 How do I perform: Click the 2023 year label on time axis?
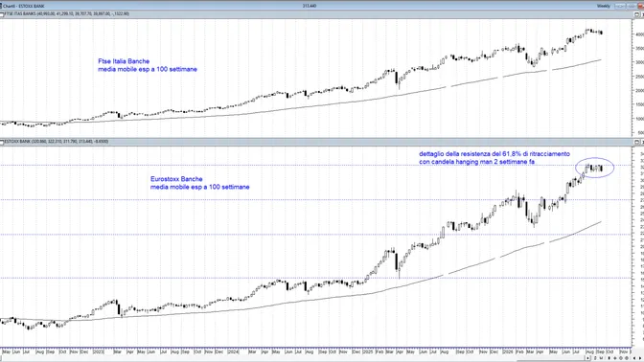tap(99, 351)
